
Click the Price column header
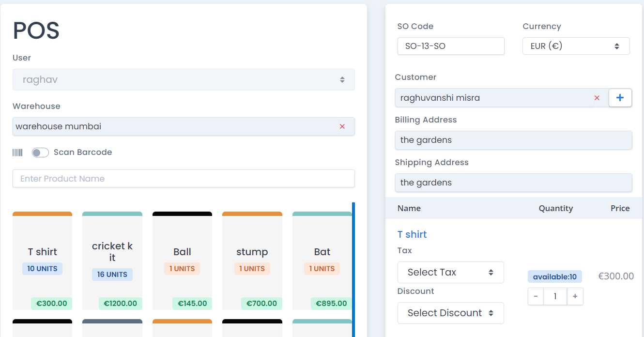(x=620, y=208)
